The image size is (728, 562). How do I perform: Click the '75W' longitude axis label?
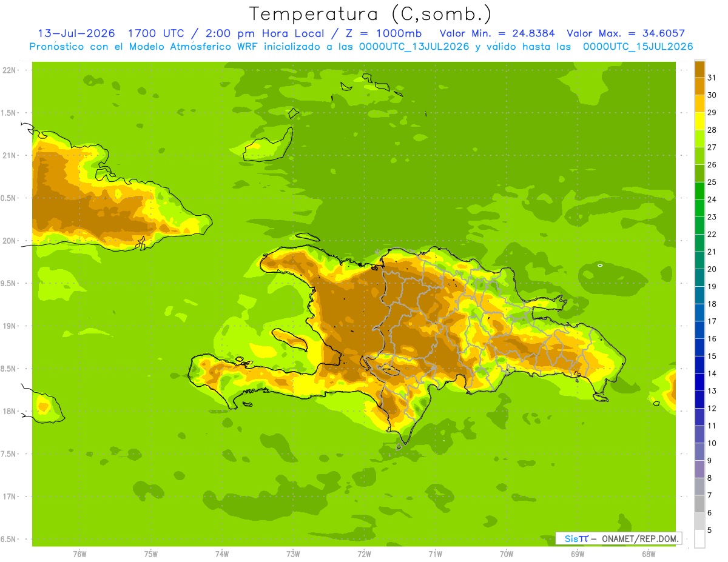click(x=150, y=554)
